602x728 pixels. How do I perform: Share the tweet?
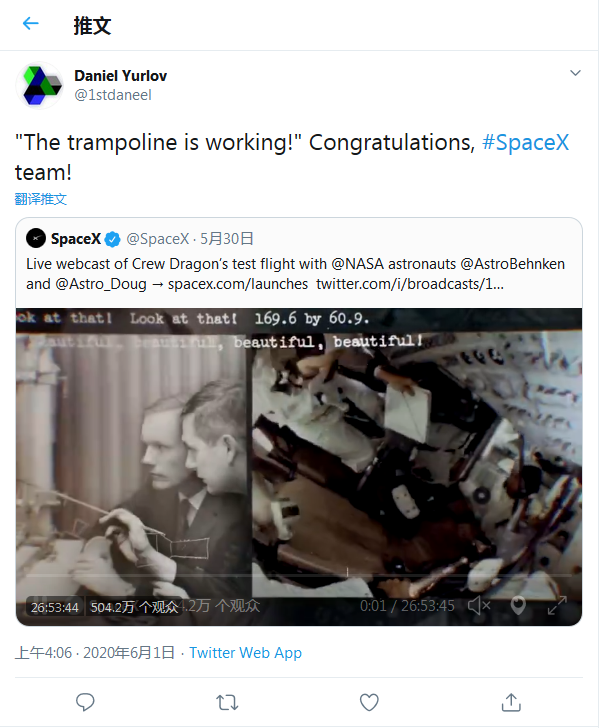pyautogui.click(x=511, y=701)
